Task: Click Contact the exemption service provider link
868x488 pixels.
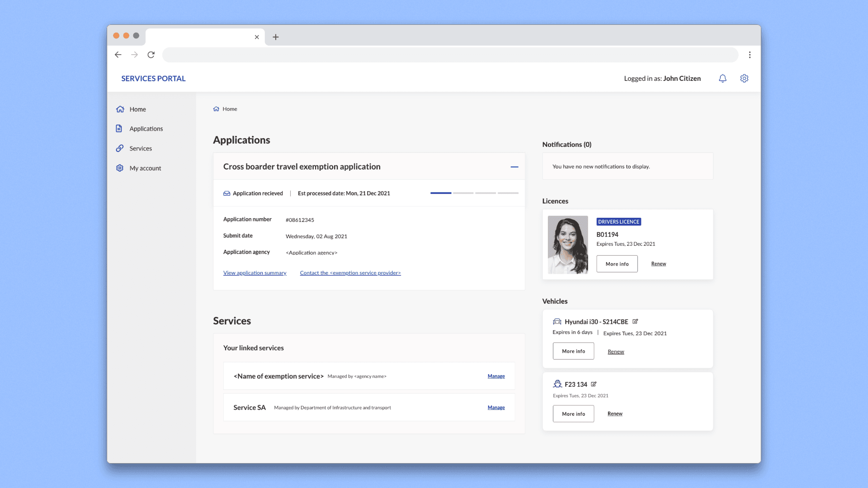Action: coord(350,273)
